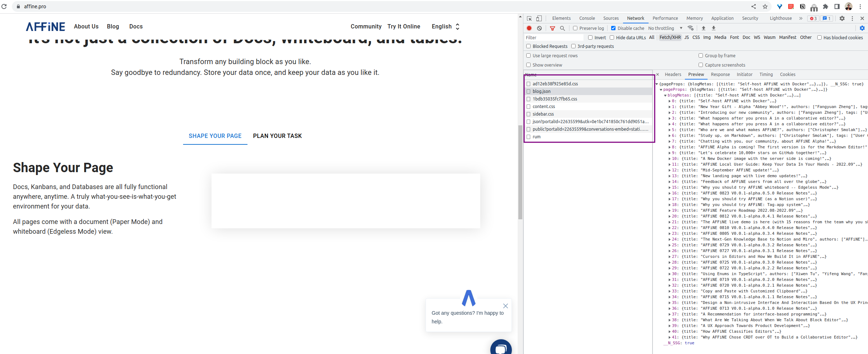The image size is (868, 354).
Task: Expand item 41 CRDT over OT entry
Action: click(x=669, y=337)
